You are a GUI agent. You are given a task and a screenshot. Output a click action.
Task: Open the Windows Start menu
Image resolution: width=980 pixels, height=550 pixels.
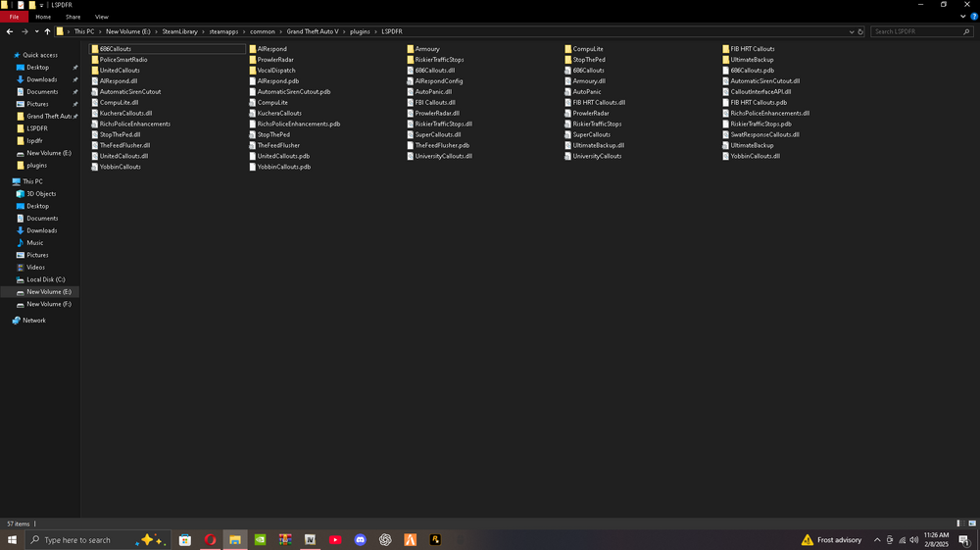pyautogui.click(x=12, y=540)
